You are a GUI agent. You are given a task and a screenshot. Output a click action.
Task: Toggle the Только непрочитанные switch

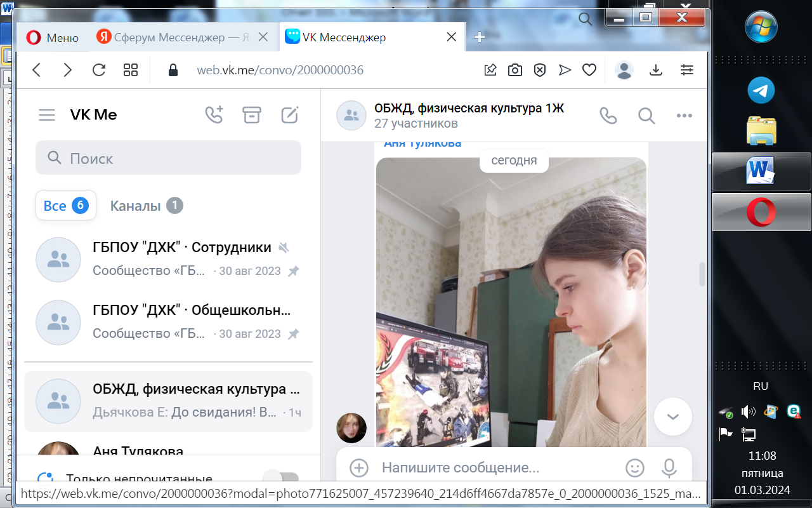(x=280, y=479)
